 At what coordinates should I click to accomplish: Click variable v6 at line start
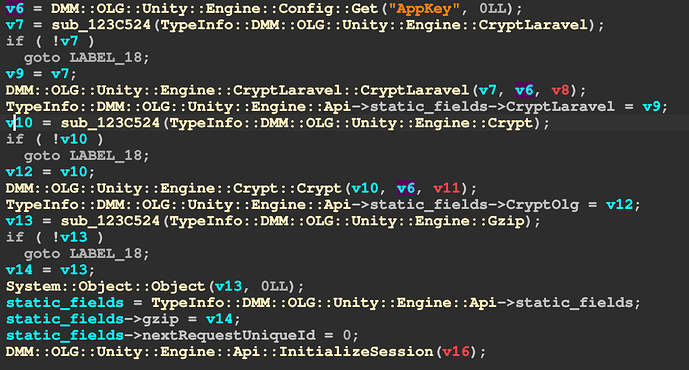[x=15, y=8]
